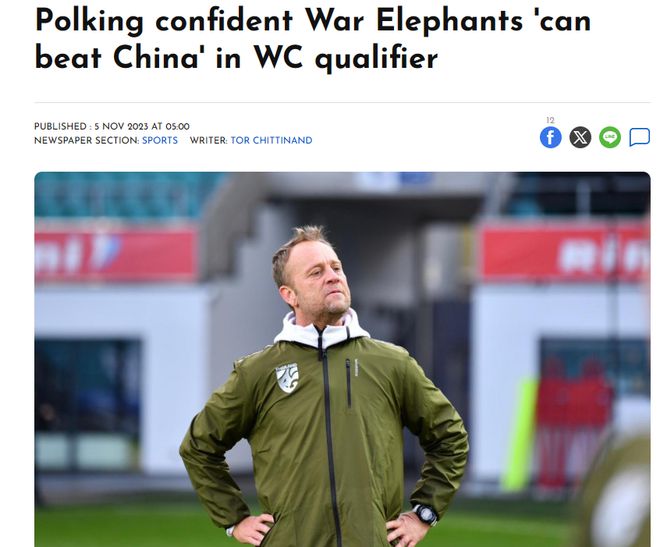Share the article via LINE icon
The width and height of the screenshot is (660, 547).
(610, 138)
